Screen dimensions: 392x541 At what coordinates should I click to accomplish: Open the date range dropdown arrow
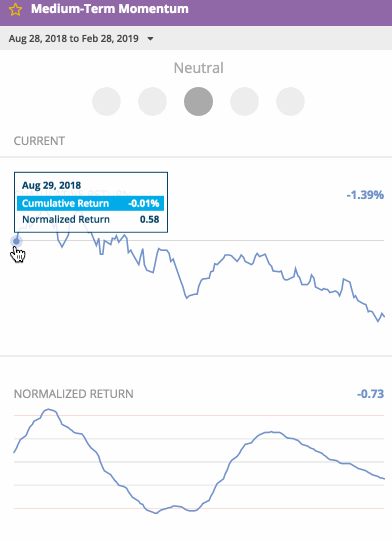click(x=150, y=39)
